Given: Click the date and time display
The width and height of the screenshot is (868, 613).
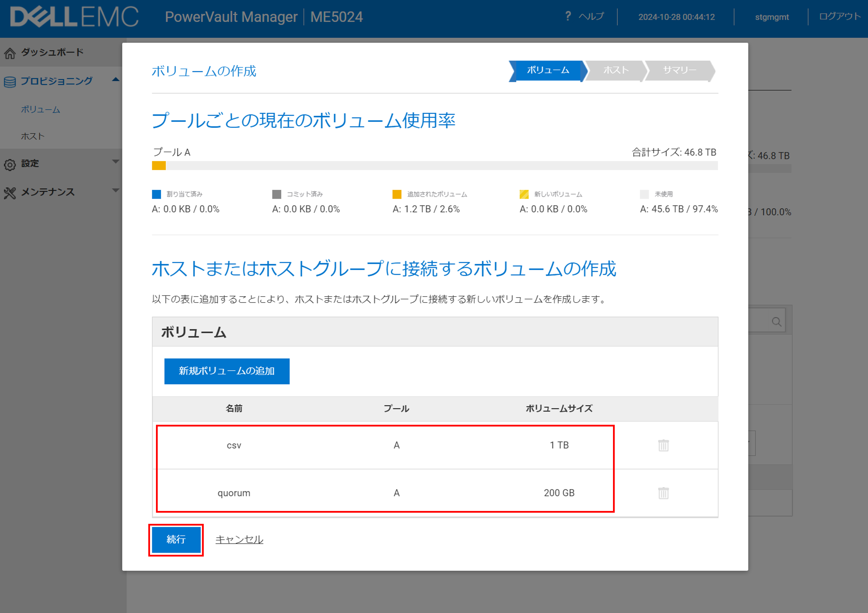Looking at the screenshot, I should (676, 17).
